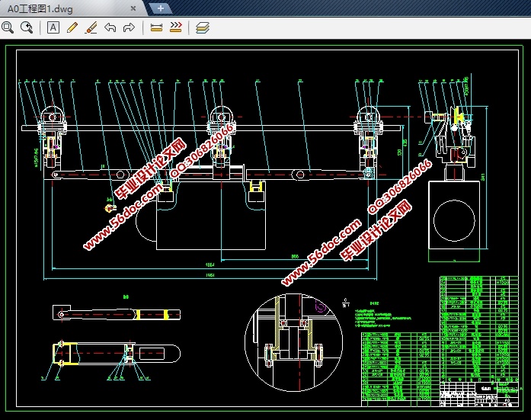Select the highlighter brush tool

click(91, 27)
